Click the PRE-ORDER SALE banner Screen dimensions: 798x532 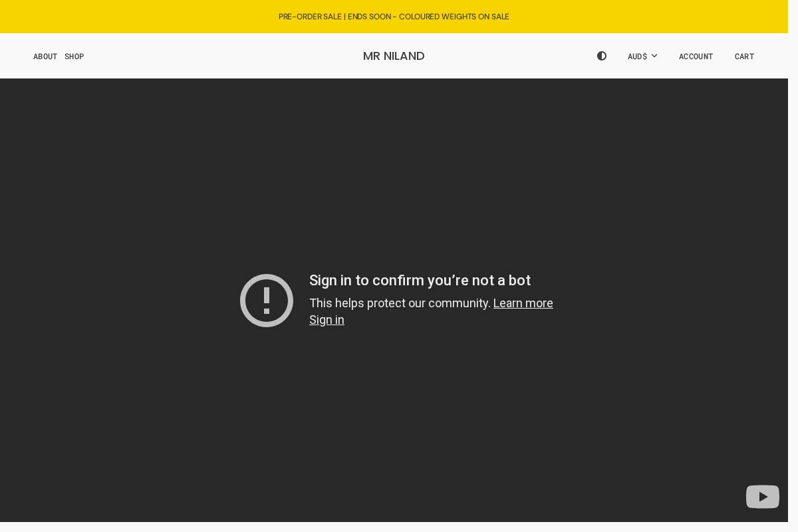tap(394, 17)
